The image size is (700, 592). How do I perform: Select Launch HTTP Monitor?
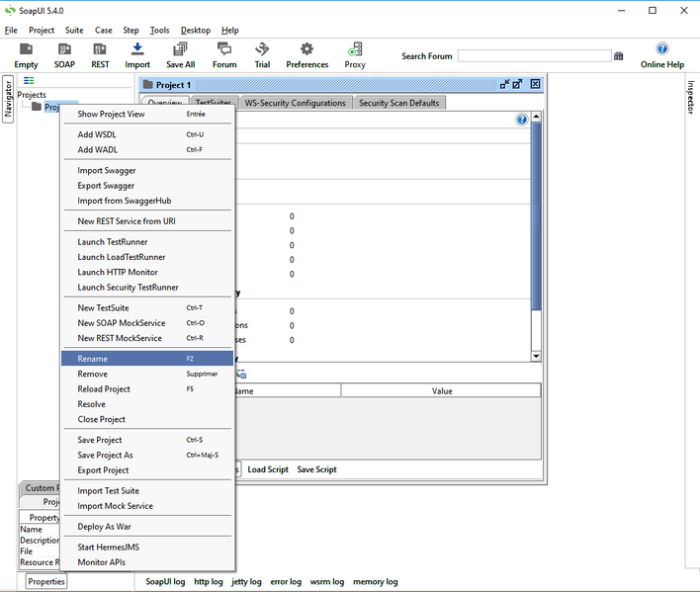pos(147,272)
